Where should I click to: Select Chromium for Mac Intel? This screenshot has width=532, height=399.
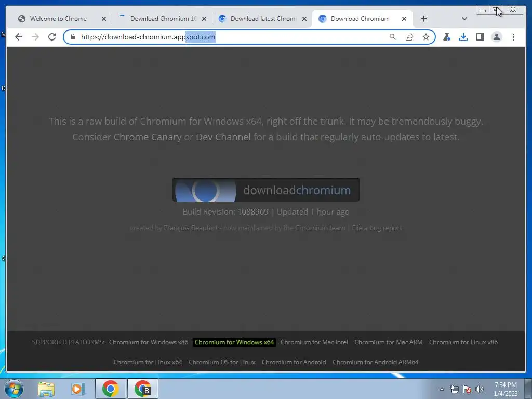tap(314, 342)
